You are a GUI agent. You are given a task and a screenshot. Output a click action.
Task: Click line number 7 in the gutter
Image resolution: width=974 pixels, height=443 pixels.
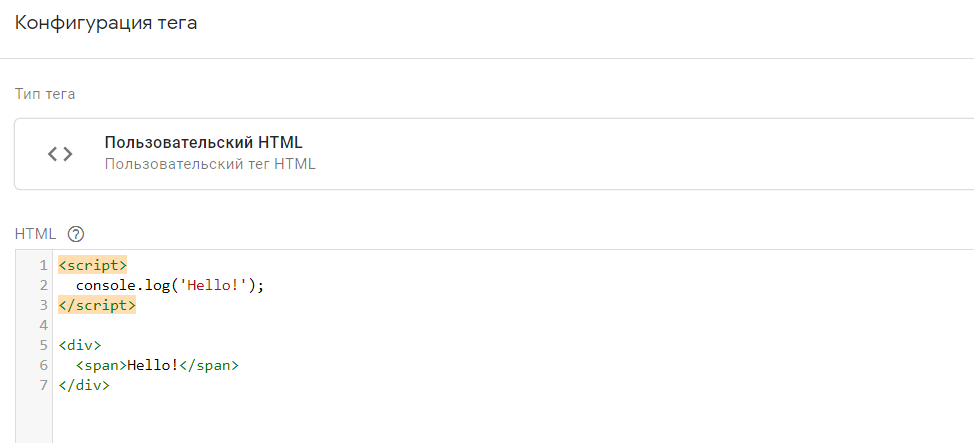[43, 385]
